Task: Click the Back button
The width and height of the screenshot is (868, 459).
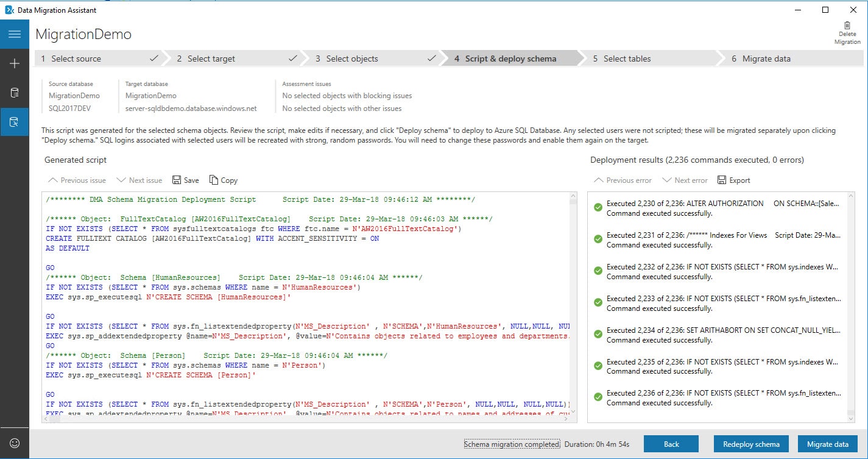Action: tap(671, 444)
